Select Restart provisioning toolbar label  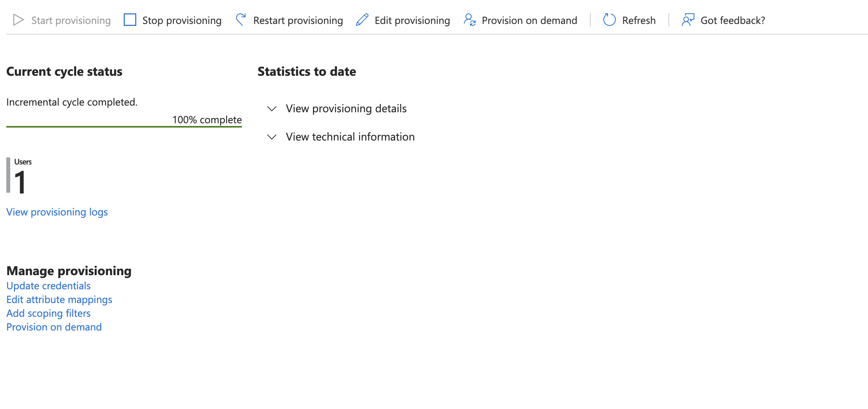pos(298,20)
